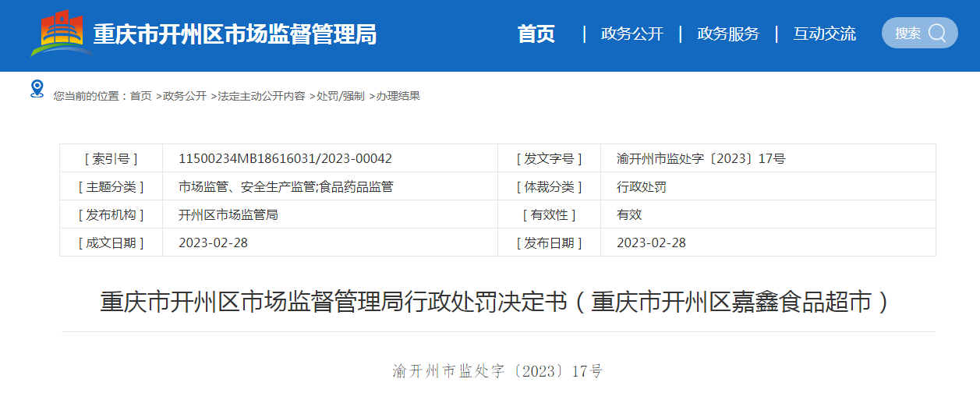980x393 pixels.
Task: Select the index number 11500234MB18616031/2023-00042
Action: 285,158
